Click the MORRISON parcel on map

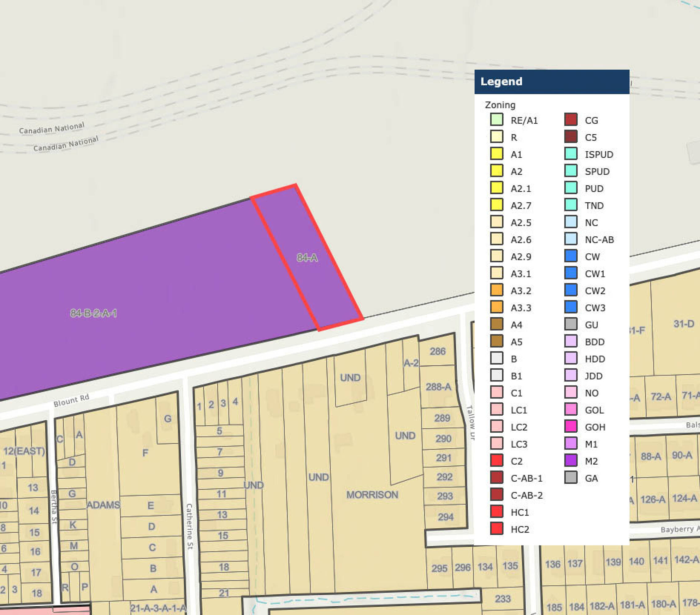click(372, 494)
